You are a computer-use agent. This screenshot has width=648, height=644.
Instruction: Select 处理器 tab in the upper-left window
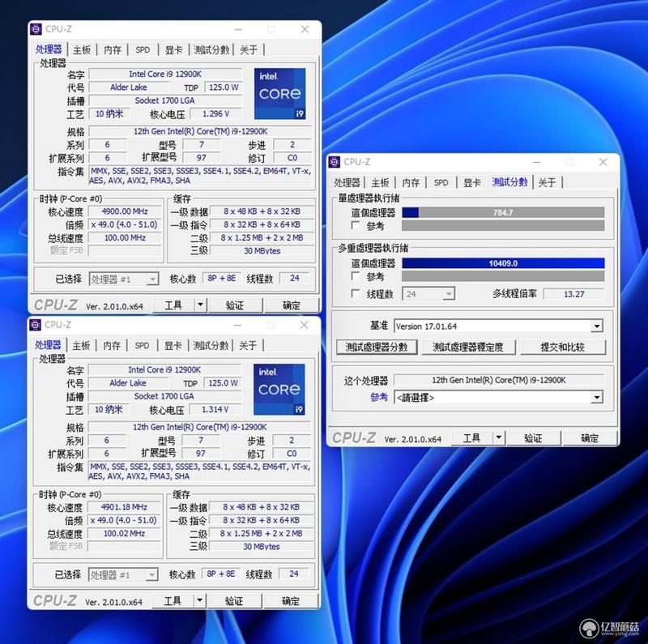pos(49,49)
